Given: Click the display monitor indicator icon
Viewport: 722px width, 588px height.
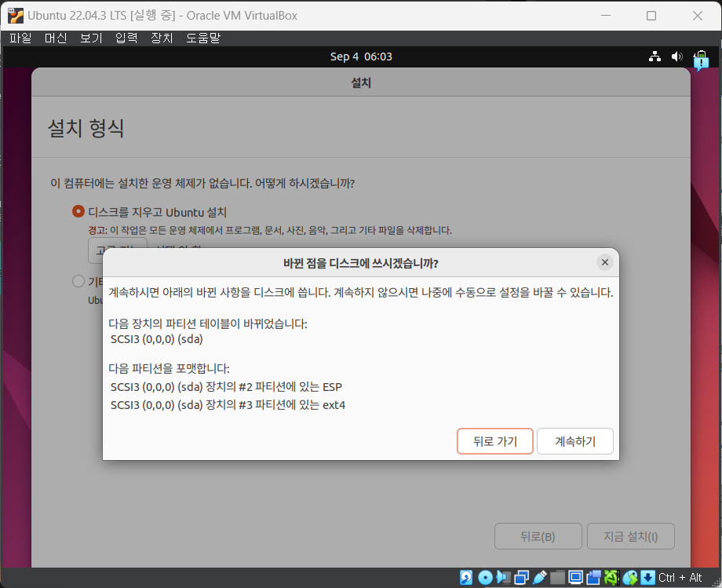Looking at the screenshot, I should click(575, 577).
